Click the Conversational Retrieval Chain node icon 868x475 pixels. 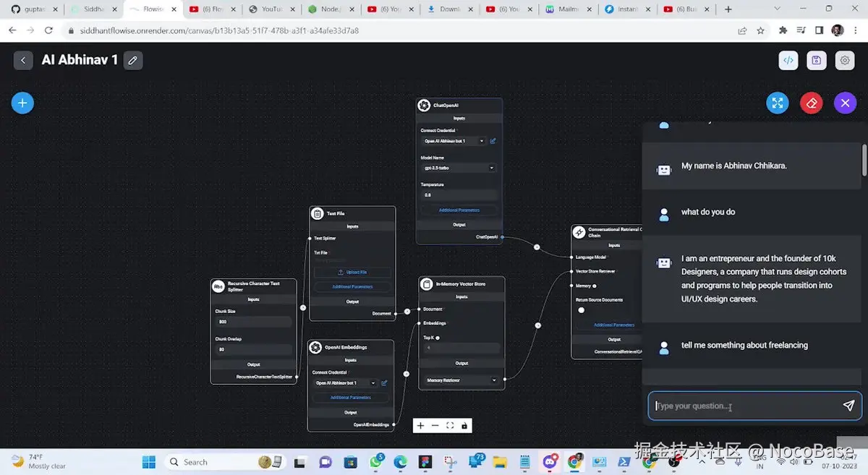click(579, 232)
